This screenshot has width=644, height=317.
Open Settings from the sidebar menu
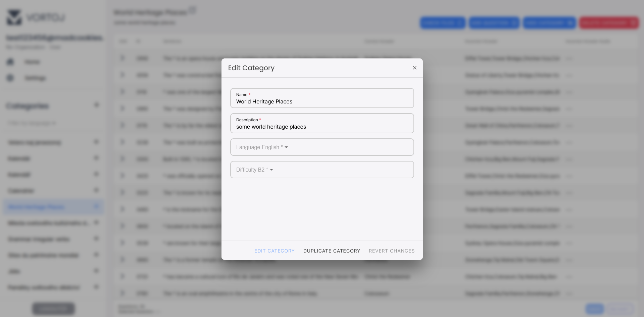(x=35, y=78)
